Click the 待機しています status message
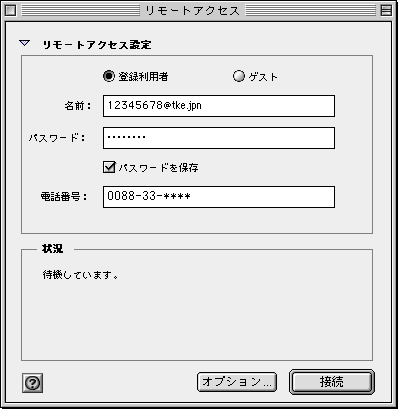The height and width of the screenshot is (409, 398). tap(80, 275)
